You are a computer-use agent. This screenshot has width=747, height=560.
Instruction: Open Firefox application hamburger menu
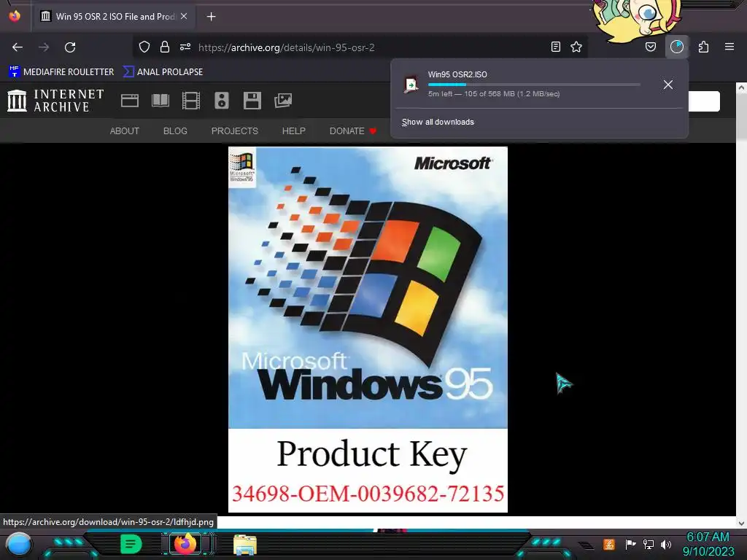coord(729,47)
